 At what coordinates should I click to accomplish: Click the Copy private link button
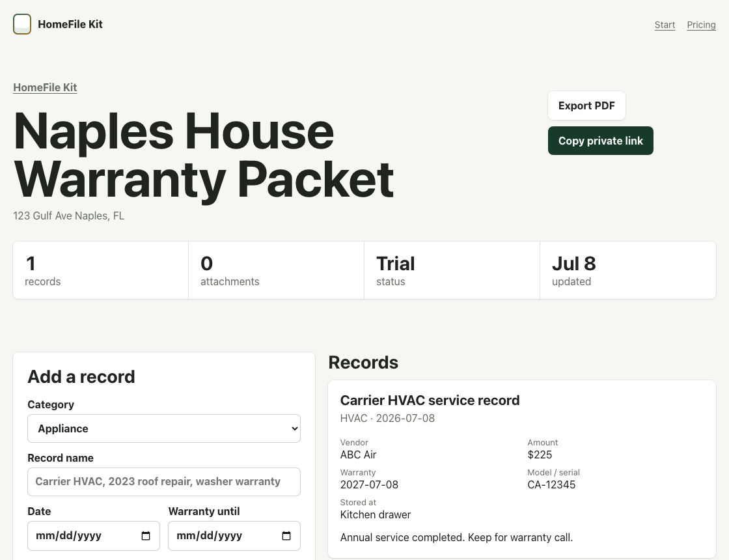click(601, 141)
